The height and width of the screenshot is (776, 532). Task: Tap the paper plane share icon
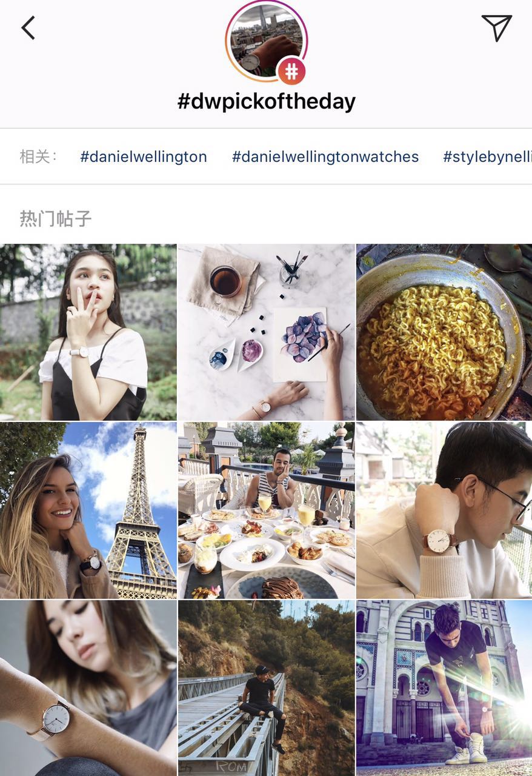[497, 28]
